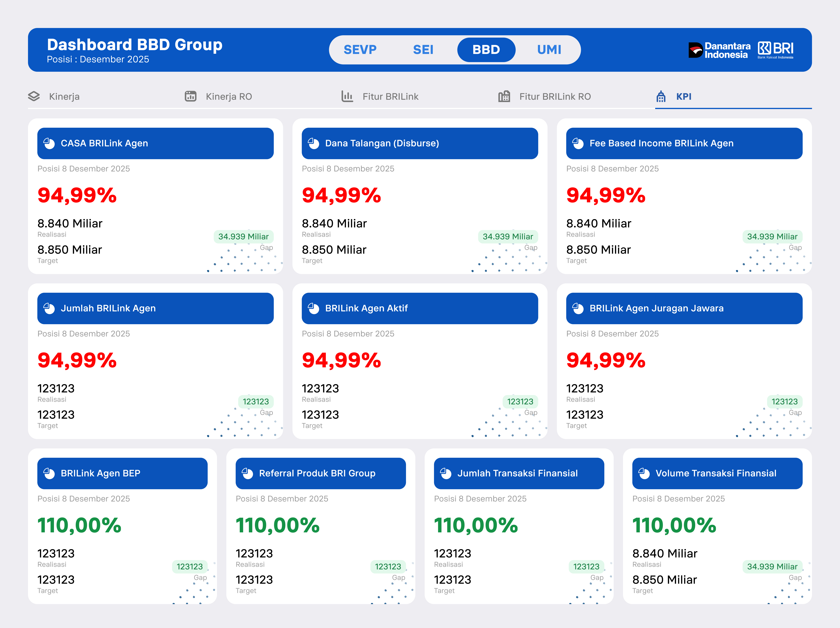Click the BRI Bank Rakyat Indonesia logo
The width and height of the screenshot is (840, 628).
775,50
